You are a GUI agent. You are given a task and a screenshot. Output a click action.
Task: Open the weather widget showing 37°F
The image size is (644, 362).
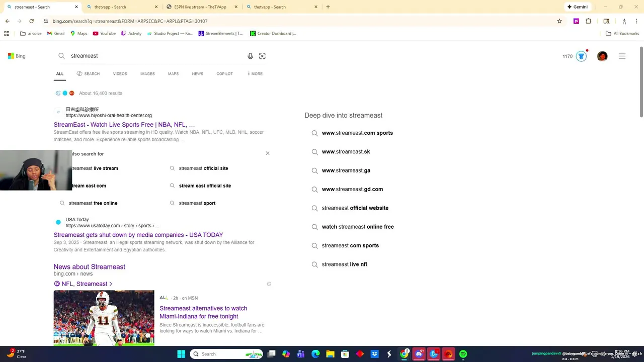pyautogui.click(x=16, y=354)
